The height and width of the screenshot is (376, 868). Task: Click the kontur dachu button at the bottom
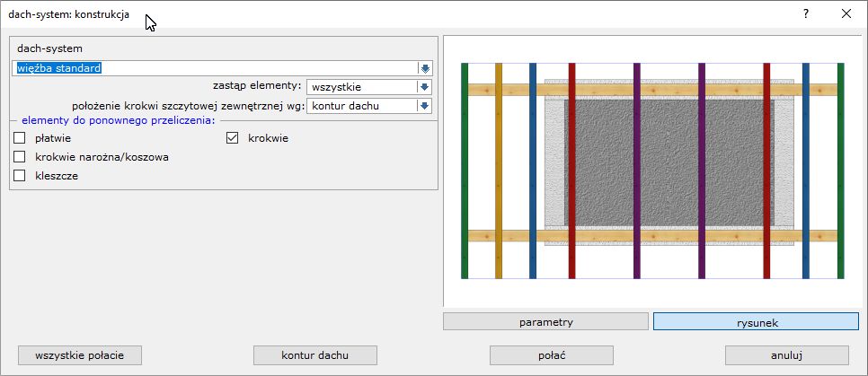315,354
